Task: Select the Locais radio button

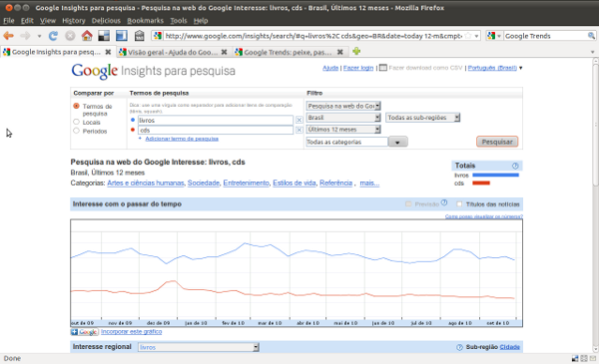Action: [76, 122]
